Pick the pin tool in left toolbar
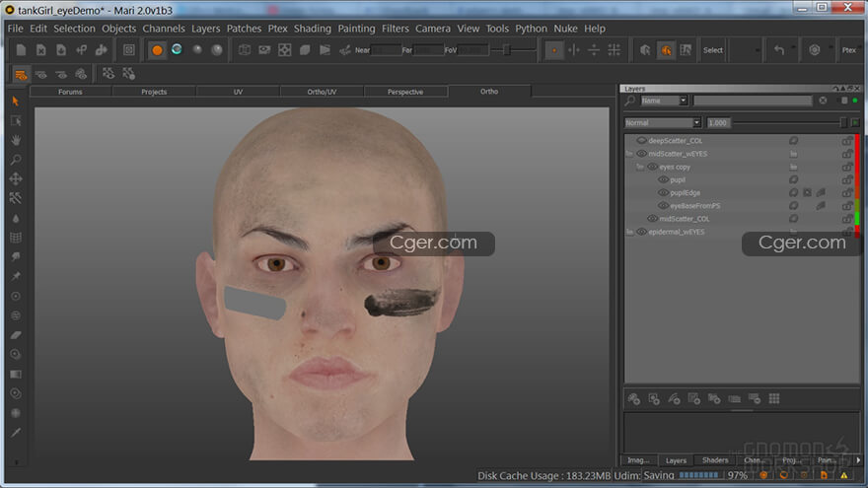Image resolution: width=868 pixels, height=488 pixels. (16, 276)
